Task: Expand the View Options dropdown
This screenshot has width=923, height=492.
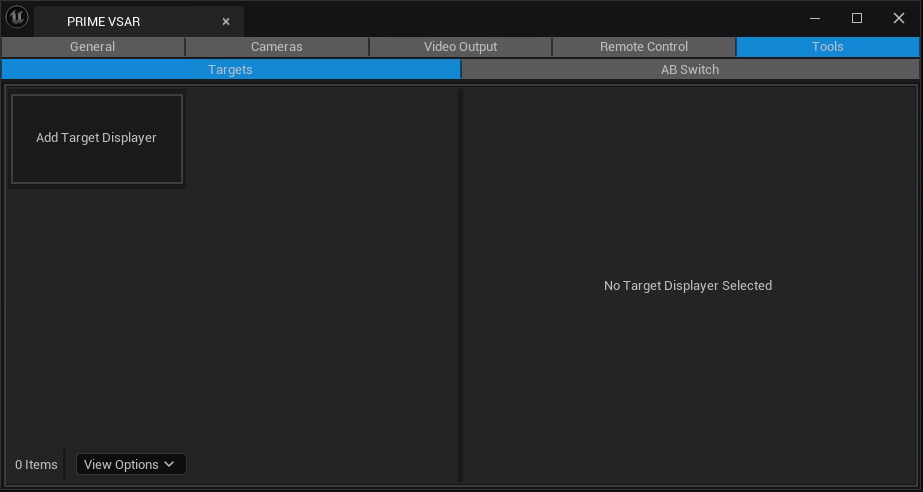Action: pyautogui.click(x=131, y=464)
